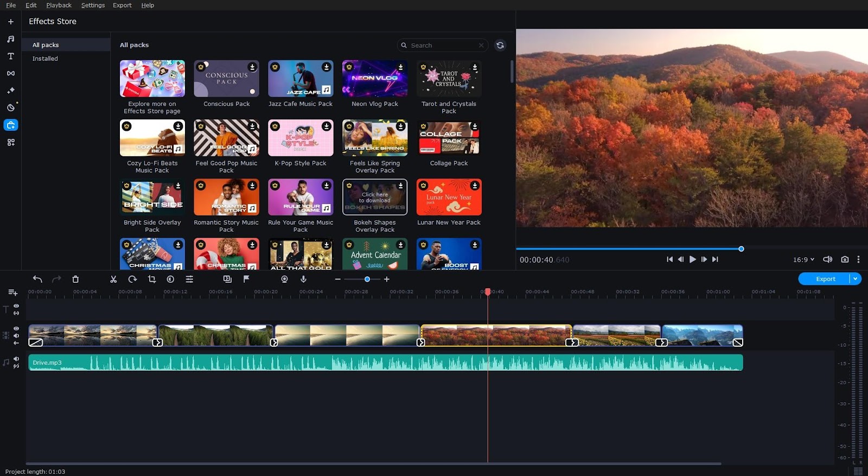Open the Playback menu

(x=59, y=5)
